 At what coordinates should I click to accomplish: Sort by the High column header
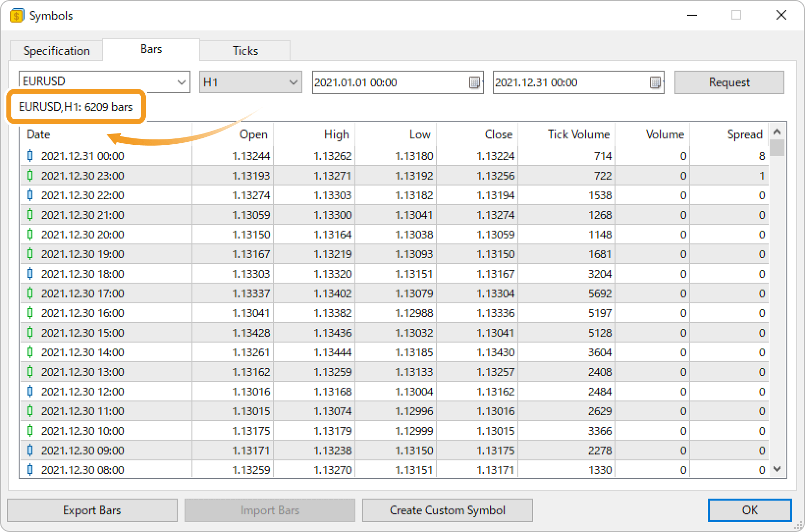[x=314, y=134]
